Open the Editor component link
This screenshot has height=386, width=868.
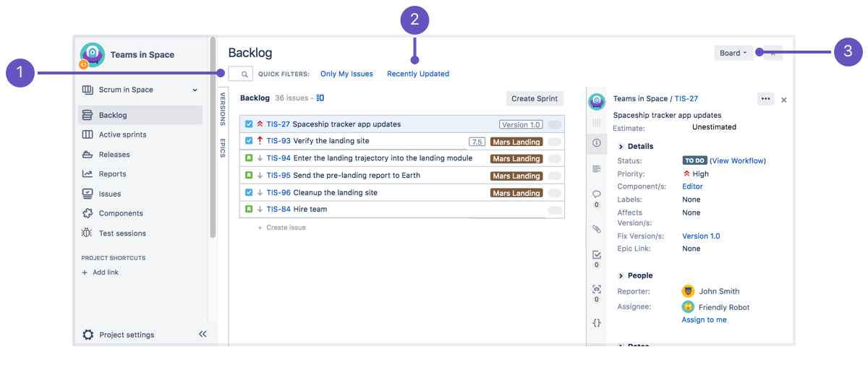tap(692, 186)
